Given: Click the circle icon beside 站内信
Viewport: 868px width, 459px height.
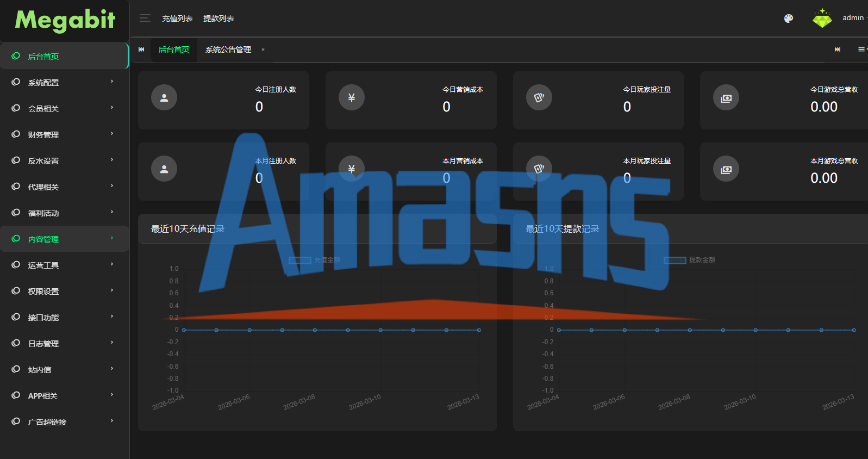Looking at the screenshot, I should (x=16, y=369).
